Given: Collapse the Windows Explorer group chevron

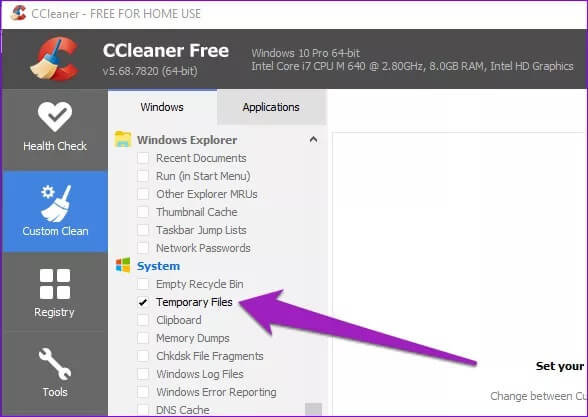Looking at the screenshot, I should 314,140.
